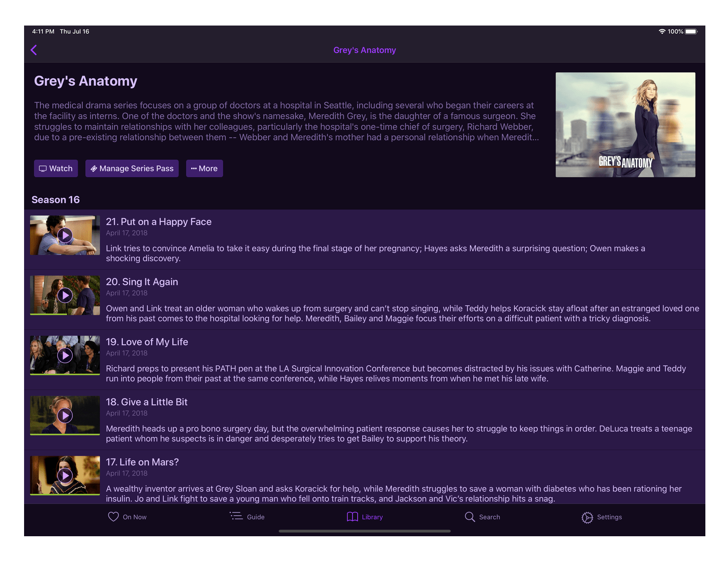Open the Settings tab label

[x=610, y=517]
